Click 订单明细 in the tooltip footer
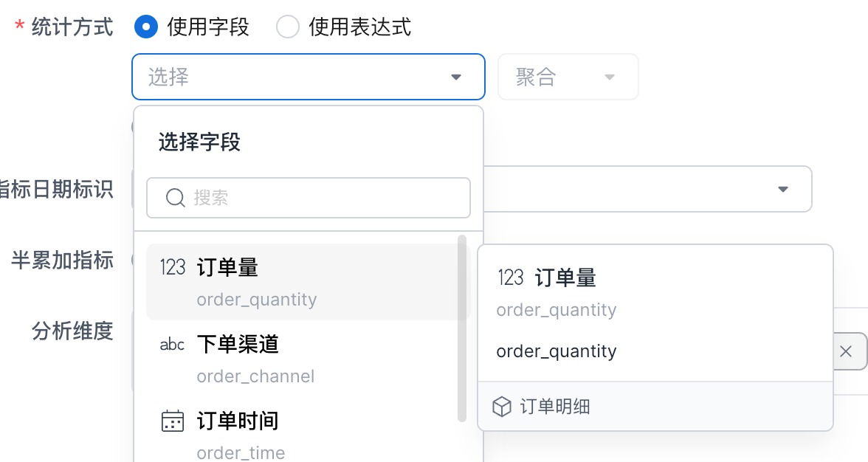The width and height of the screenshot is (868, 462). click(554, 407)
